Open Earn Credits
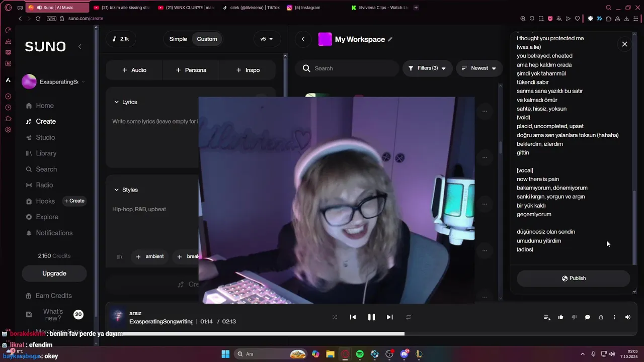 [49, 296]
